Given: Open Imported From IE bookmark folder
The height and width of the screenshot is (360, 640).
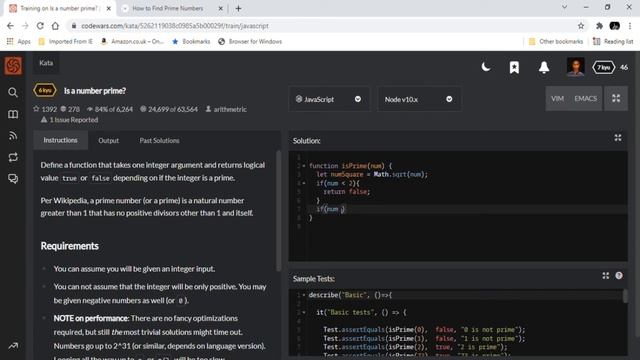Looking at the screenshot, I should point(65,41).
